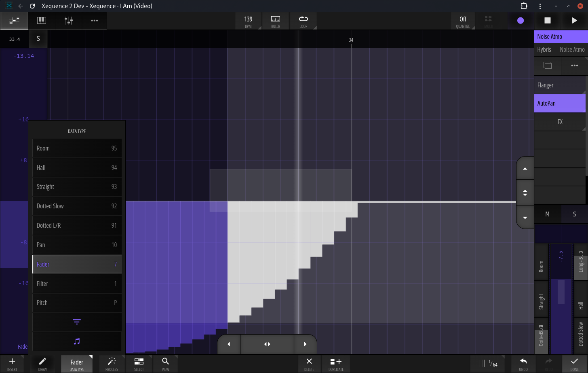Nudge selection right with the arrow
This screenshot has height=373, width=588.
(x=305, y=344)
